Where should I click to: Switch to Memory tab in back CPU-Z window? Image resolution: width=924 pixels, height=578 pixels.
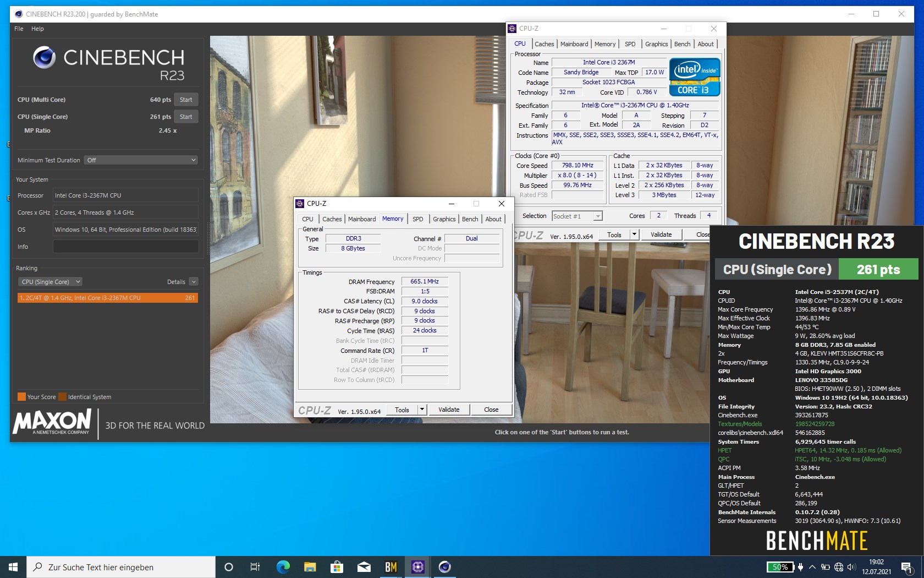coord(605,44)
